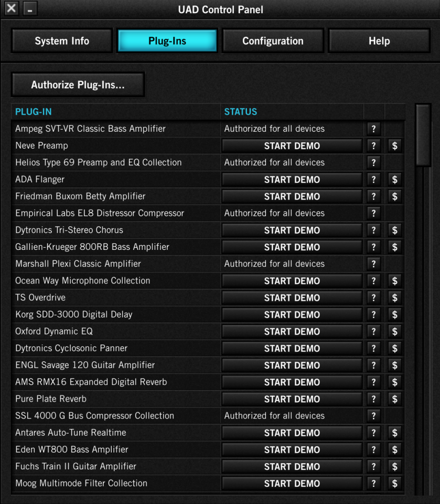Select the Marshall Plexi Classic Amplifier row name
Screen dimensions: 440x504
click(78, 264)
